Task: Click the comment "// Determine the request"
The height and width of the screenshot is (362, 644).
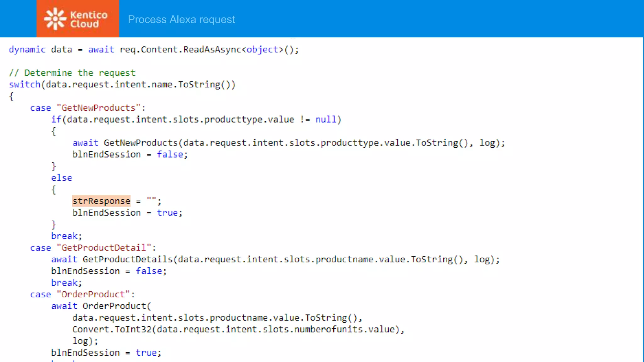Action: 72,73
